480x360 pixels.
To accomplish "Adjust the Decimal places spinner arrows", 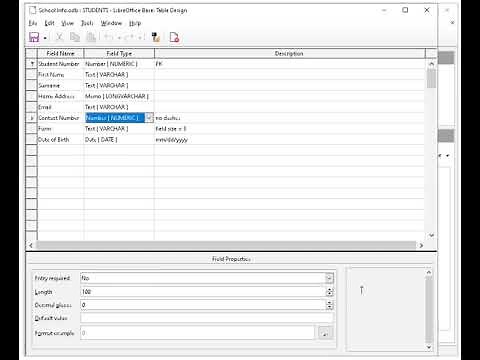I will click(x=329, y=305).
